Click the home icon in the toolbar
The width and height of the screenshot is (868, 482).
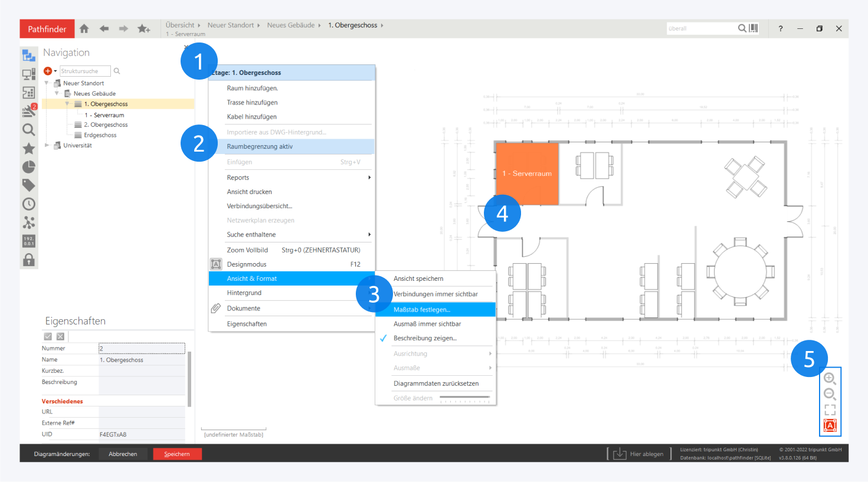click(x=84, y=29)
